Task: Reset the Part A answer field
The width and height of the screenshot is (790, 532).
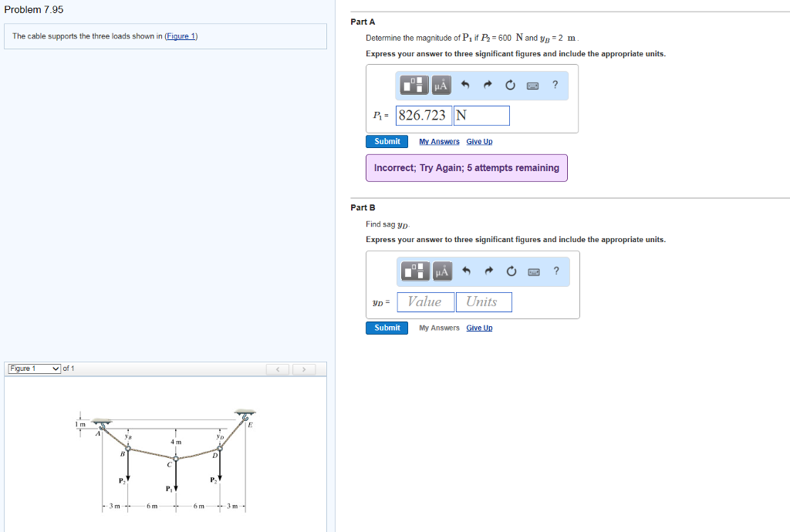Action: (510, 85)
